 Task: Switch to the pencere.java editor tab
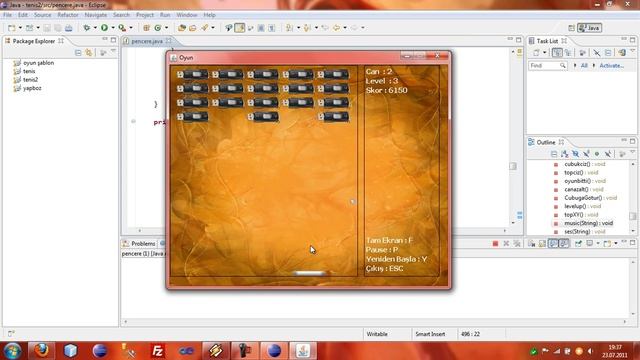tap(147, 41)
